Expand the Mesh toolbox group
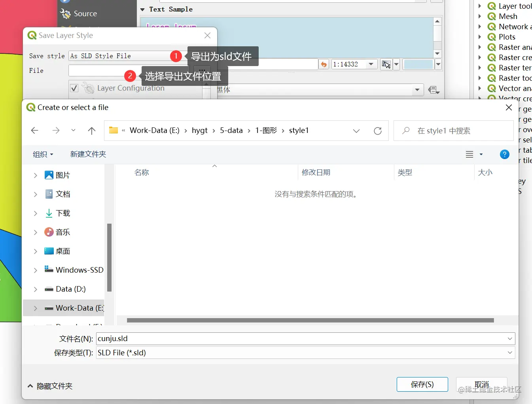The width and height of the screenshot is (532, 404). pyautogui.click(x=480, y=16)
